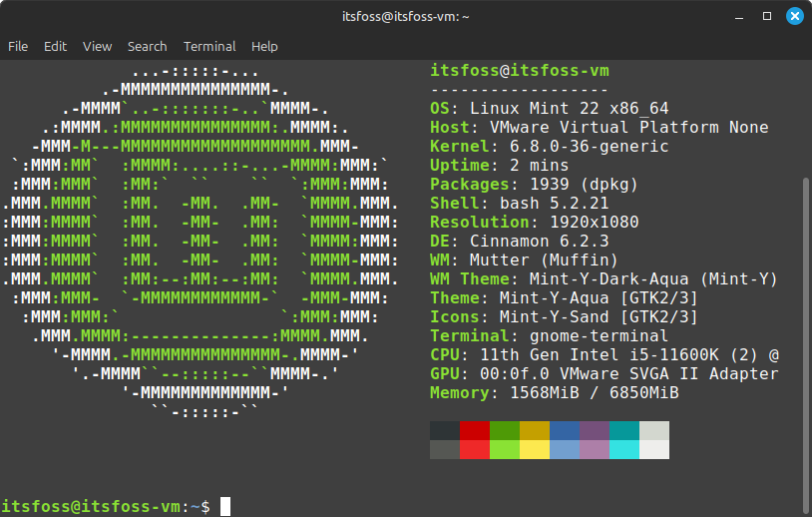Image resolution: width=812 pixels, height=517 pixels.
Task: Click the DE line 'Cinnamon 6.2.3'
Action: [520, 241]
